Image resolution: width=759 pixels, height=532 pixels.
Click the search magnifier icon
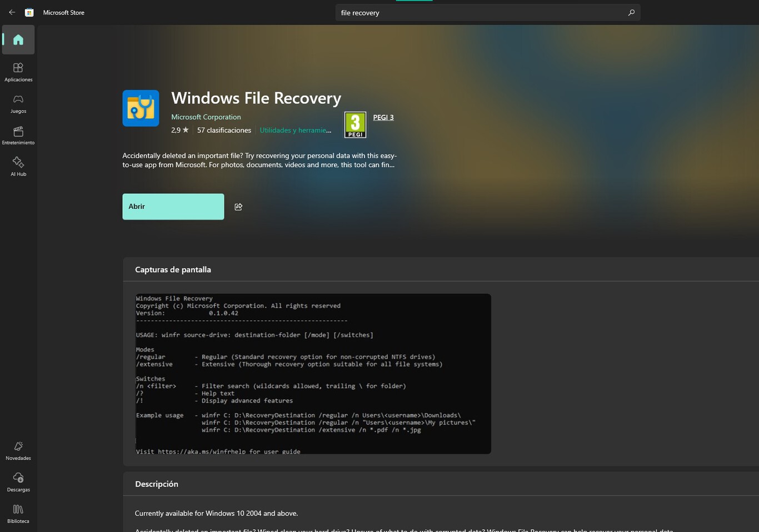pyautogui.click(x=631, y=13)
